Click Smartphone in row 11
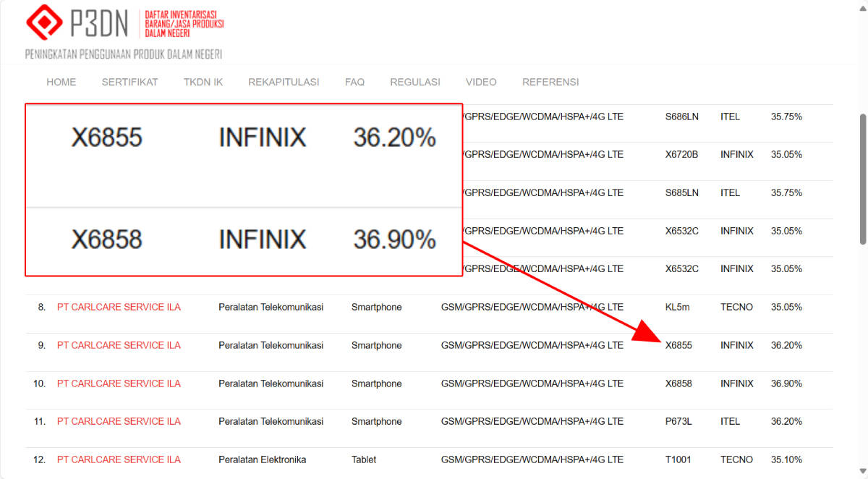 point(377,421)
